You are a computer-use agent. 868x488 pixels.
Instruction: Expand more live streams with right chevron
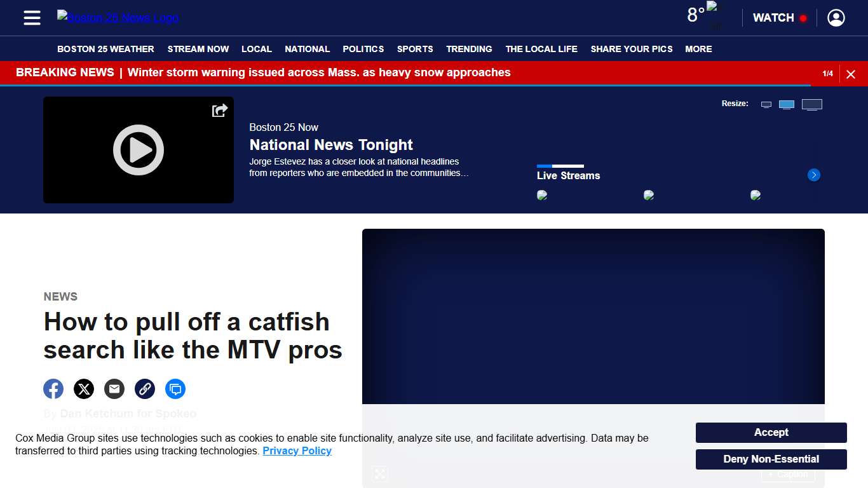coord(814,175)
